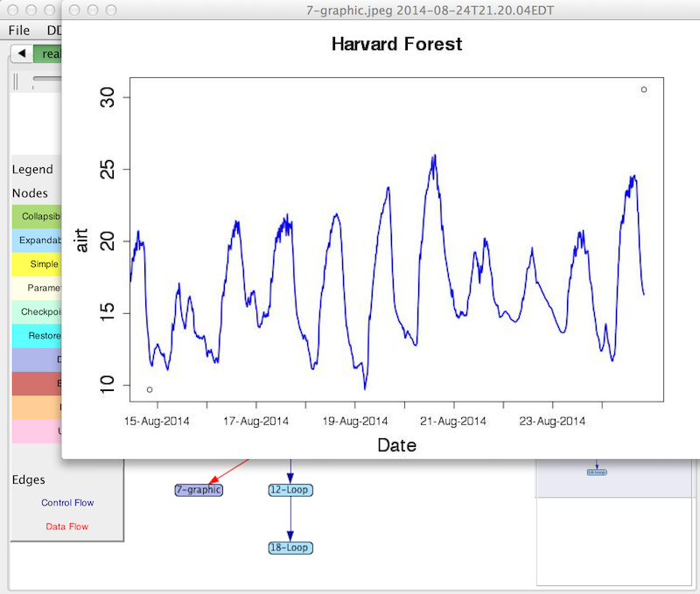
Task: Click the 23-Aug-2014 axis label
Action: point(552,422)
